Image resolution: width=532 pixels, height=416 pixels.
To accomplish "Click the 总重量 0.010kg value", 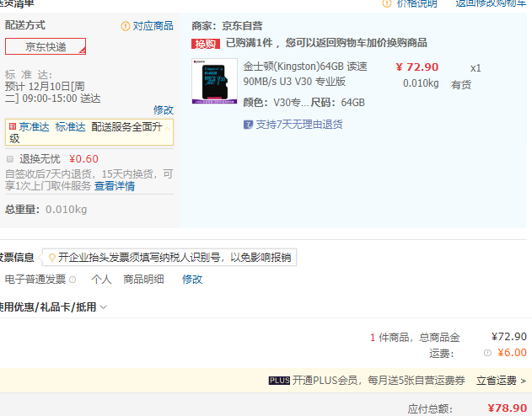I will [66, 210].
